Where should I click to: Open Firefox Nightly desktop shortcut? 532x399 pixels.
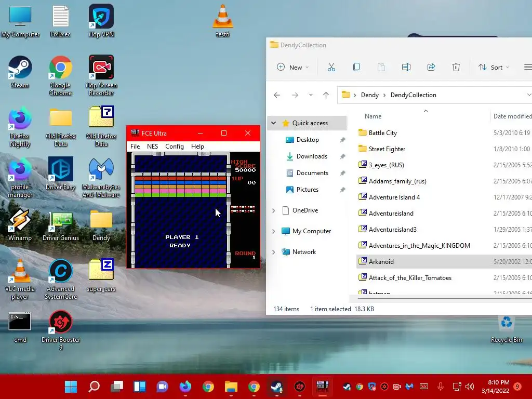[x=20, y=127]
